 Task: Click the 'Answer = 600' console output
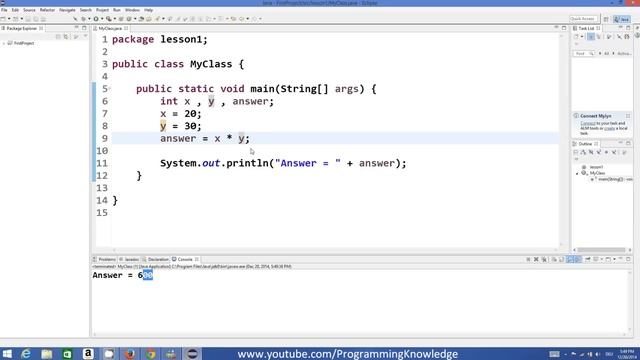[122, 275]
